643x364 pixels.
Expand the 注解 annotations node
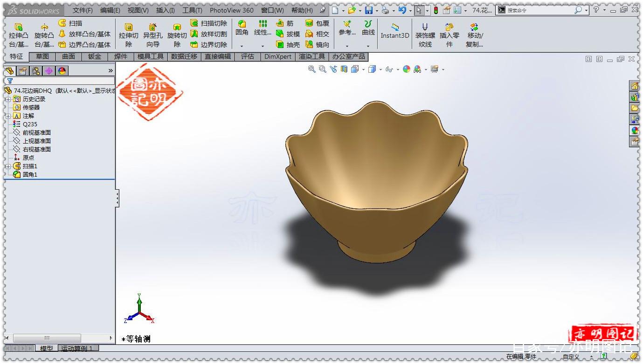[x=8, y=116]
